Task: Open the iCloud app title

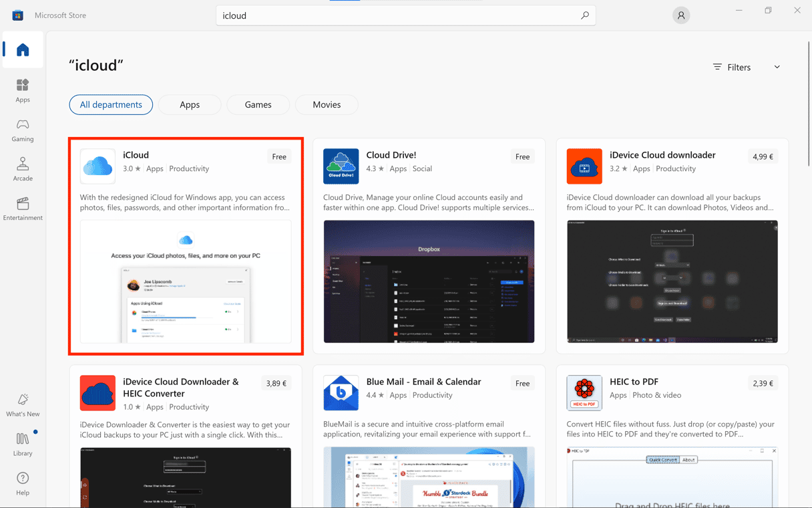Action: click(136, 155)
